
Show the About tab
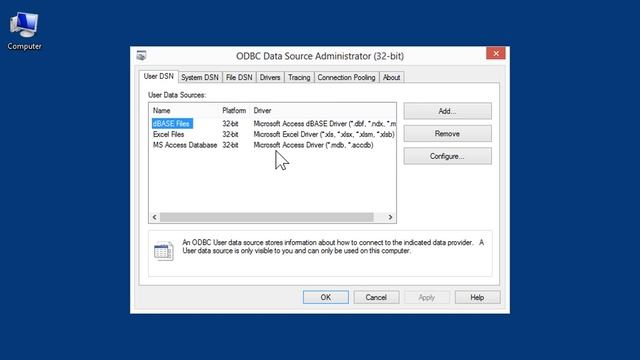[391, 78]
